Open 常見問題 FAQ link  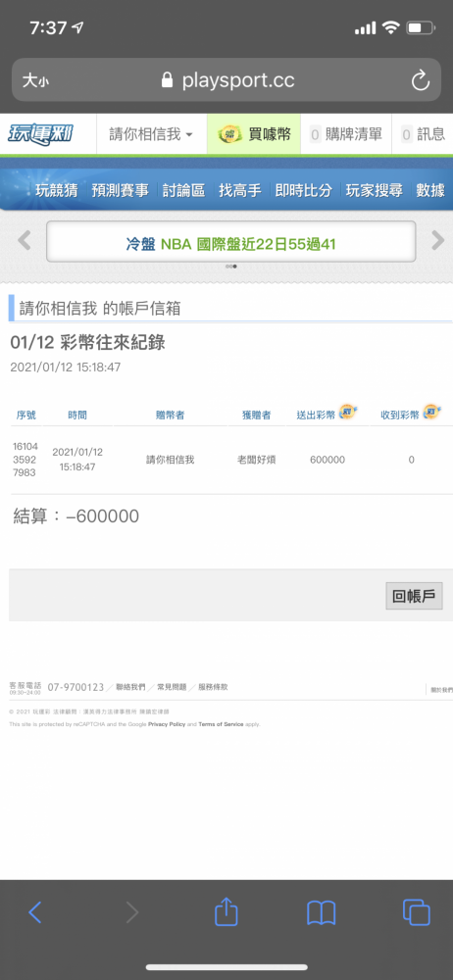[x=172, y=687]
